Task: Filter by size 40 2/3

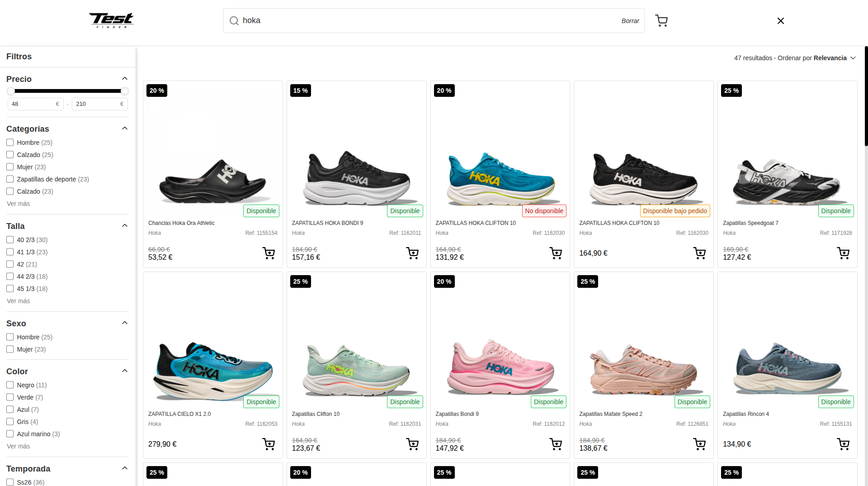Action: [10, 240]
